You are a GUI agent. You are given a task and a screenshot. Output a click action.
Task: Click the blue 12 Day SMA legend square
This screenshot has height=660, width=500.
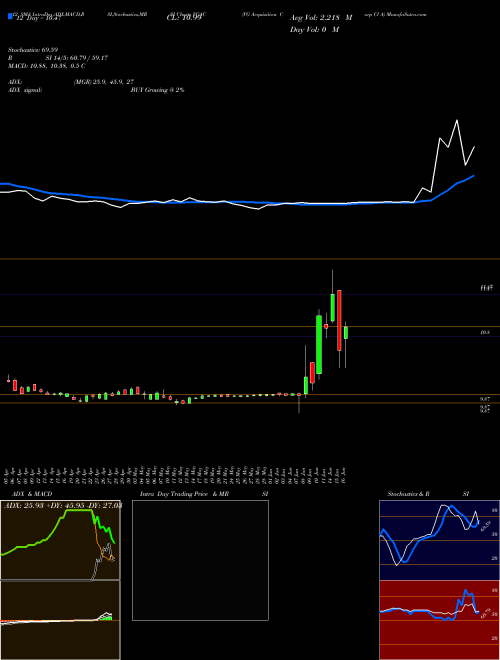point(10,16)
